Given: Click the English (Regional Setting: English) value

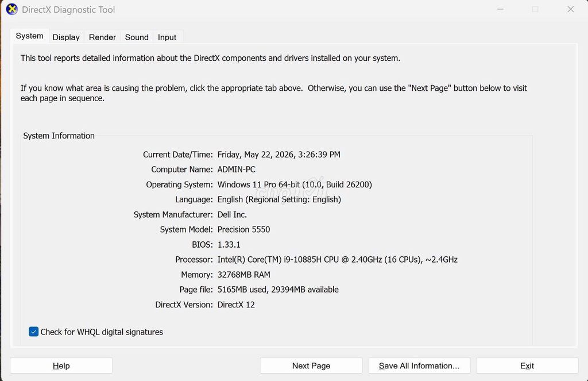Looking at the screenshot, I should (279, 200).
